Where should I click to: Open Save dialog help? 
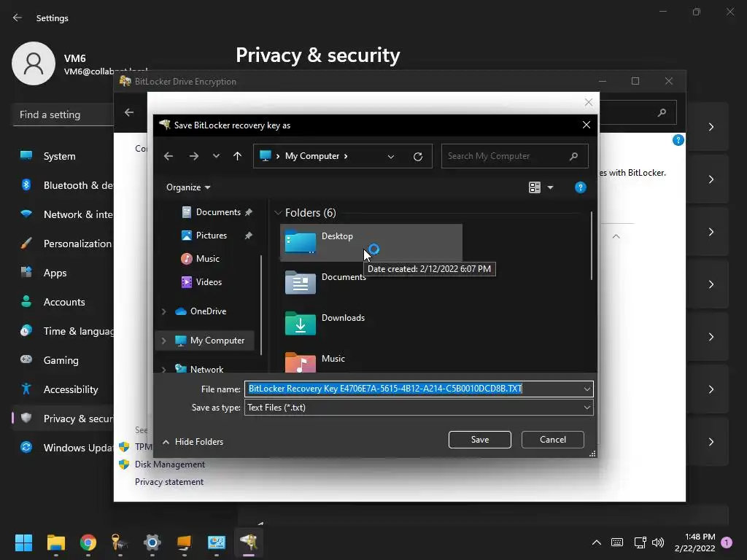[x=580, y=187]
